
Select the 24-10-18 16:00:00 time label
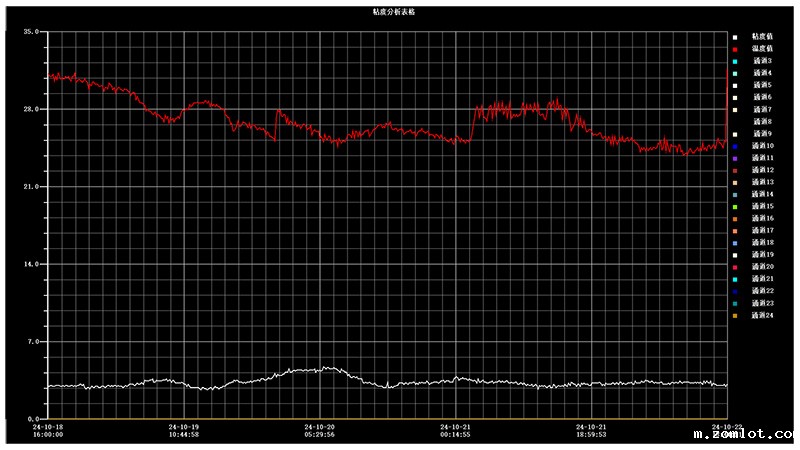point(48,430)
